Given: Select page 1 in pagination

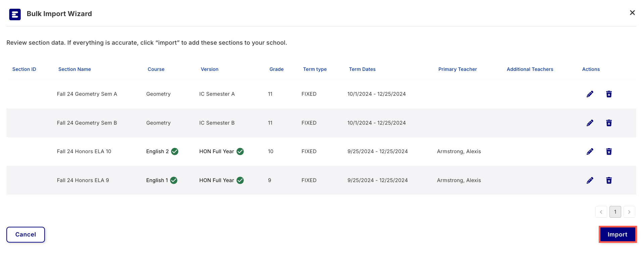Looking at the screenshot, I should pos(615,212).
